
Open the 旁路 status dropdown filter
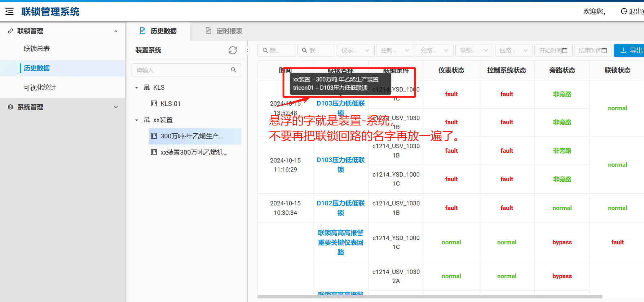(435, 50)
